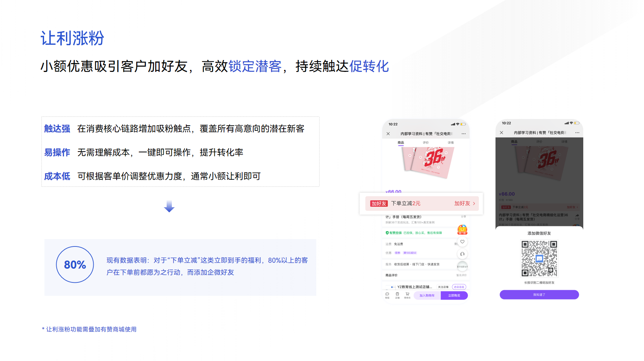Image resolution: width=644 pixels, height=361 pixels.
Task: Open the 客服 chat icon in bottom bar
Action: 387,295
